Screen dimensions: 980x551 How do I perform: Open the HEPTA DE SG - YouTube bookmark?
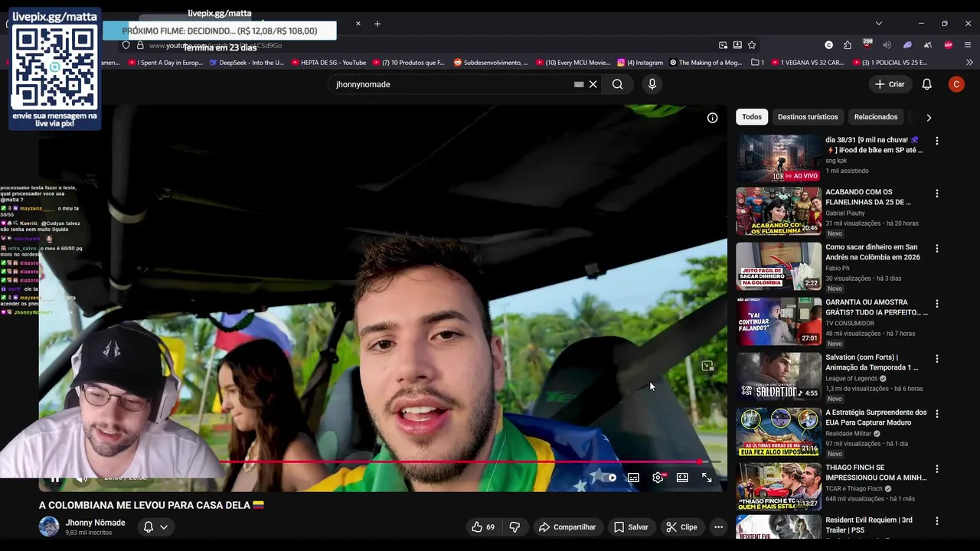(x=328, y=63)
